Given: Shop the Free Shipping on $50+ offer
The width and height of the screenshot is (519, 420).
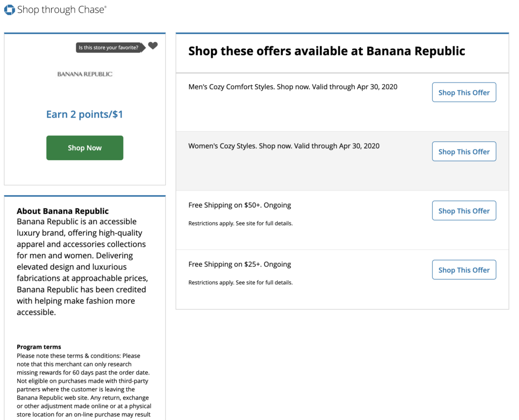Looking at the screenshot, I should point(464,211).
